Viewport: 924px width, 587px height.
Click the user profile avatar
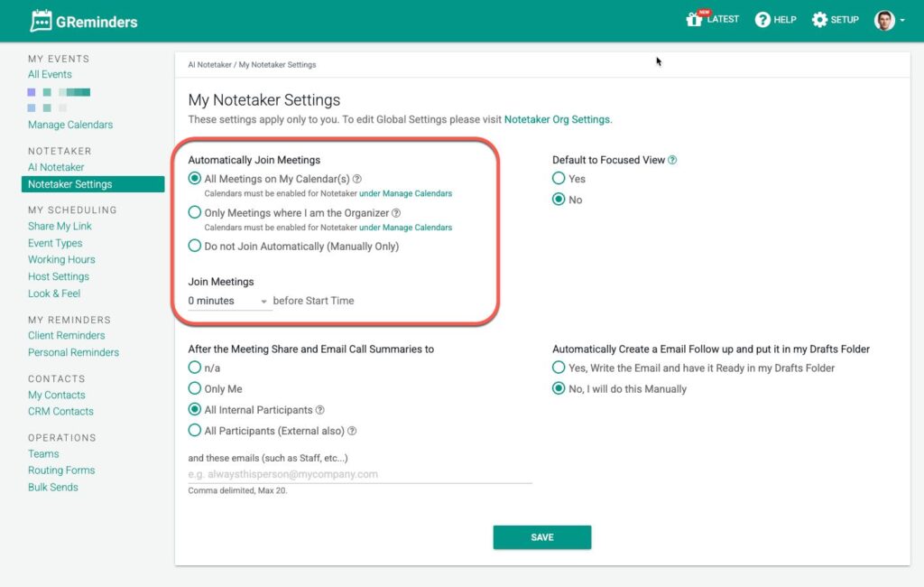pyautogui.click(x=883, y=20)
